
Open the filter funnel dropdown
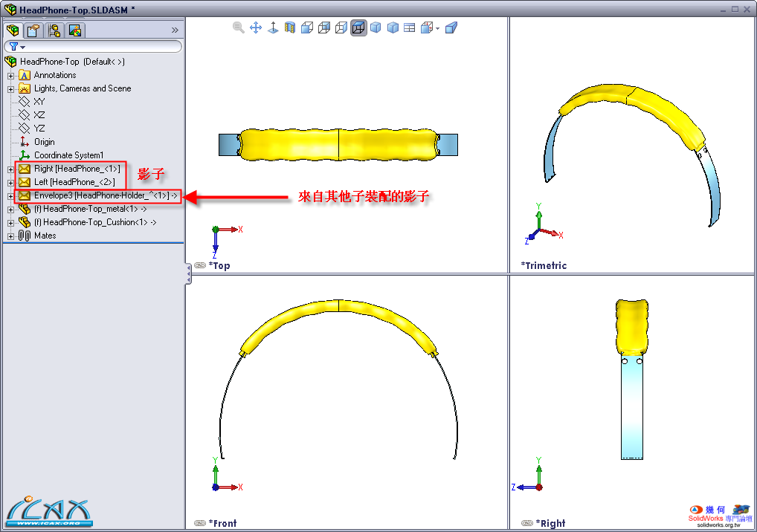(x=17, y=47)
